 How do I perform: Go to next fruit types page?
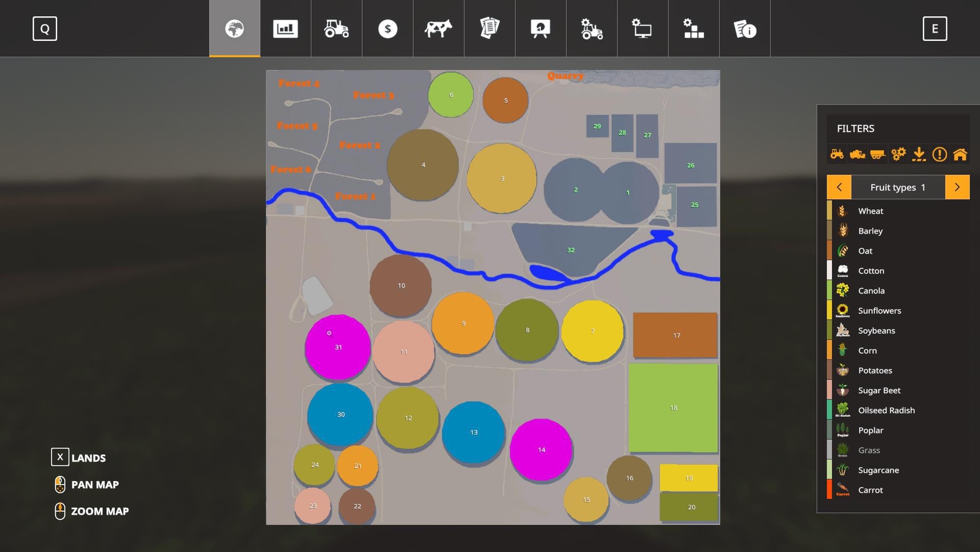(x=957, y=187)
